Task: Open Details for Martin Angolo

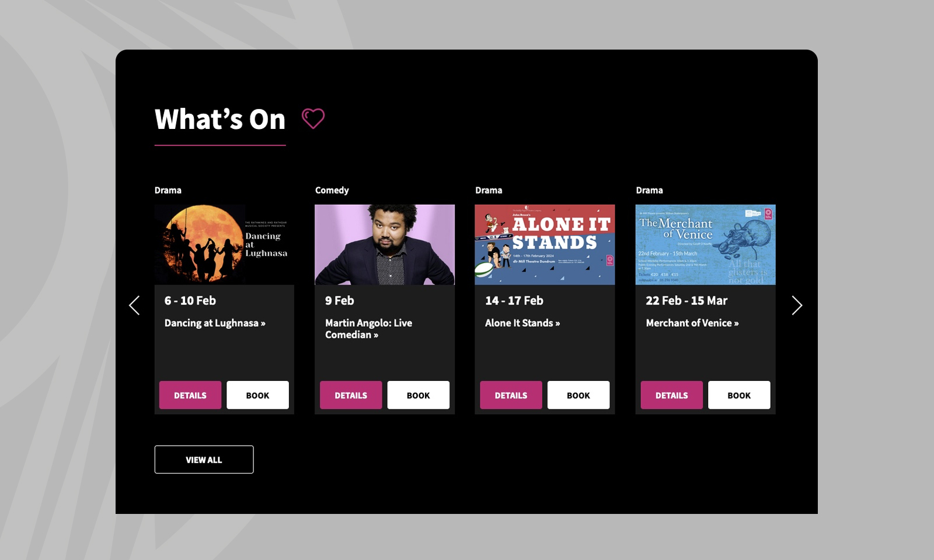Action: pyautogui.click(x=351, y=395)
